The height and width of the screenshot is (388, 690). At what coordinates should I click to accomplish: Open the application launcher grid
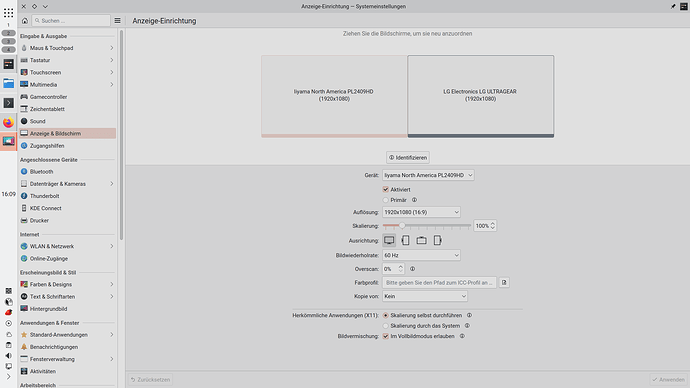click(x=8, y=12)
